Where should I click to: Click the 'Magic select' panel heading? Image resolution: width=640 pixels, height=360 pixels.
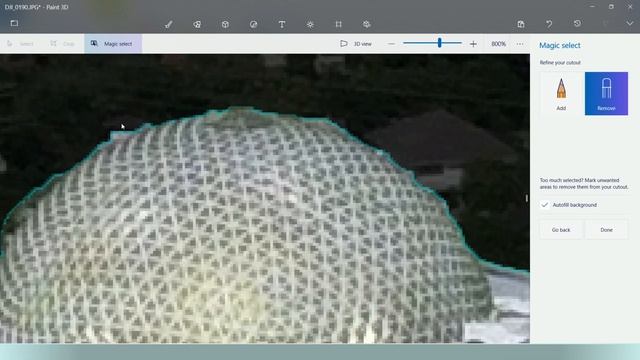[560, 45]
